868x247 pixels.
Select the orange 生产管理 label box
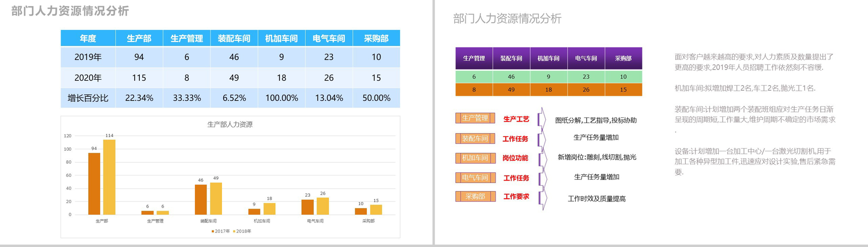pos(475,118)
